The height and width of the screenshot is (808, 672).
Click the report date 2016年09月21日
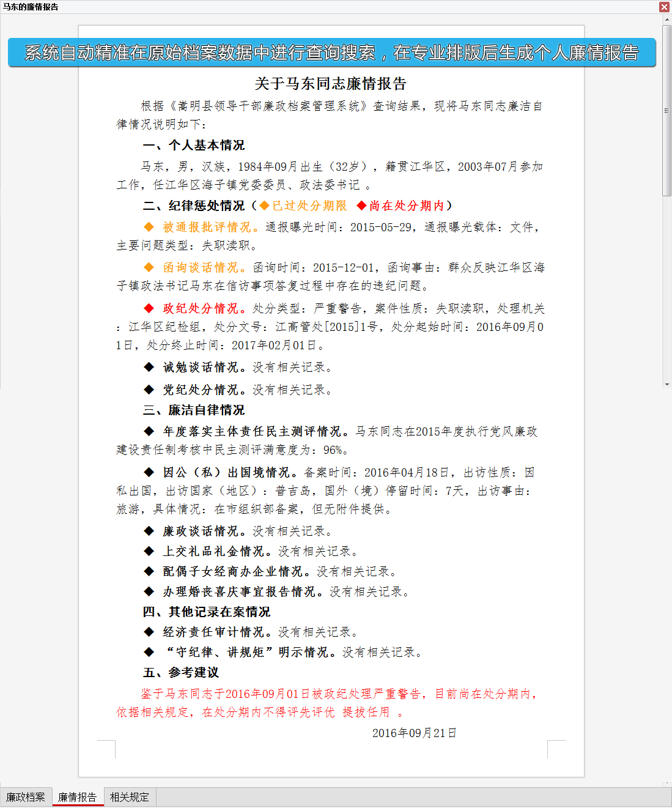tap(415, 733)
